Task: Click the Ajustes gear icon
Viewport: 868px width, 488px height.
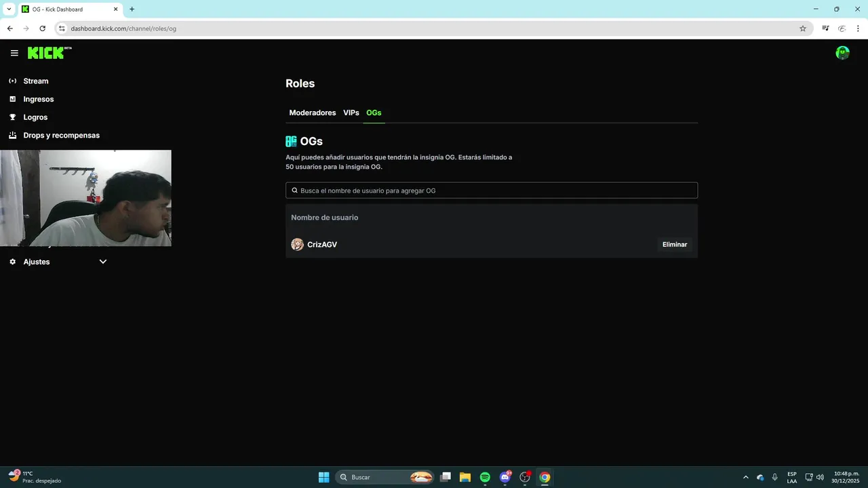Action: click(12, 262)
